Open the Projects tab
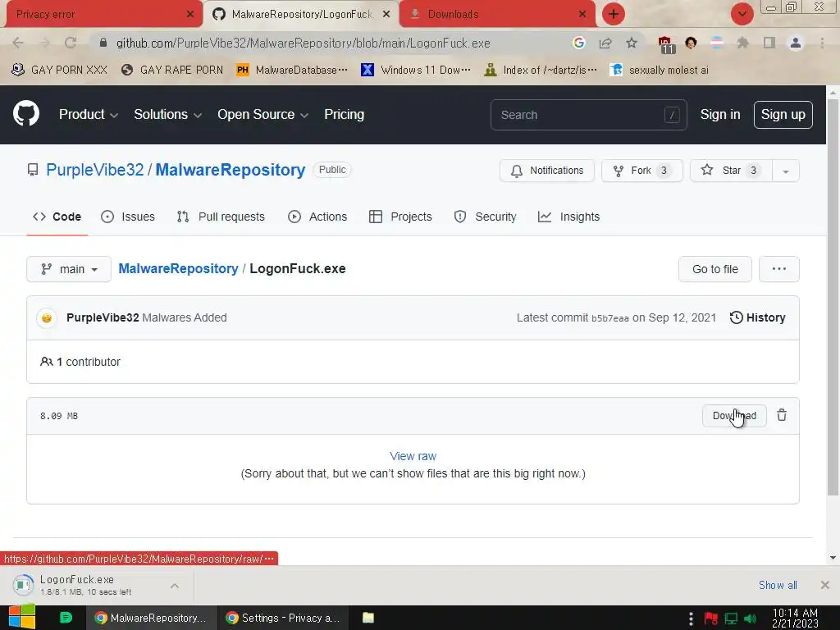840x630 pixels. click(x=400, y=217)
